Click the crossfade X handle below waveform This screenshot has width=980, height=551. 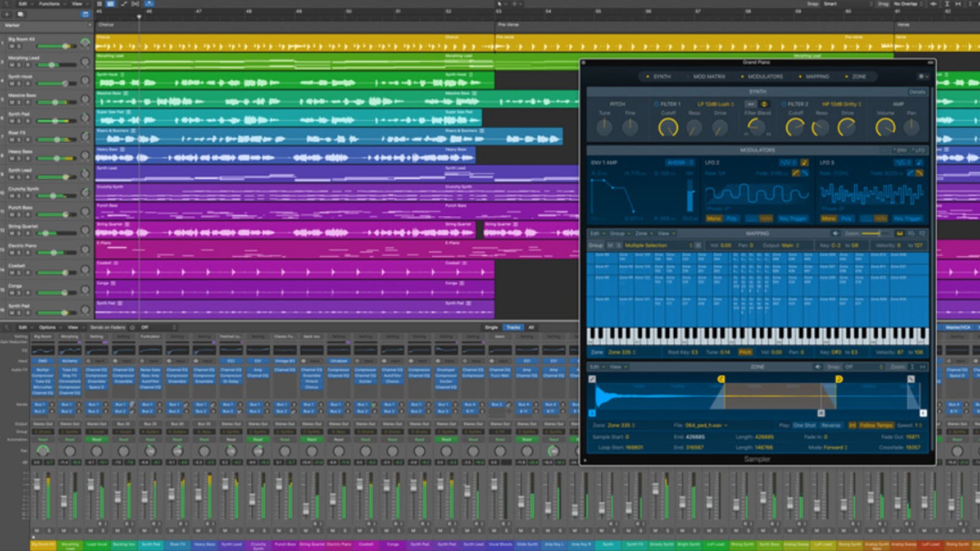click(821, 413)
